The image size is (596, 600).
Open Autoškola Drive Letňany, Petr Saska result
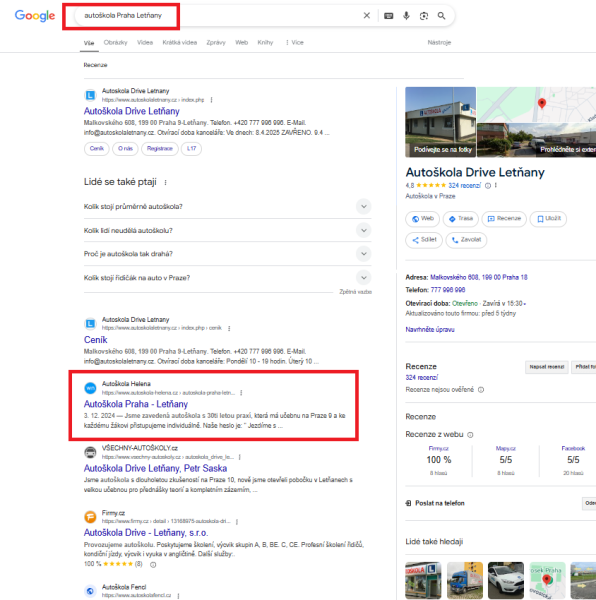pos(155,468)
